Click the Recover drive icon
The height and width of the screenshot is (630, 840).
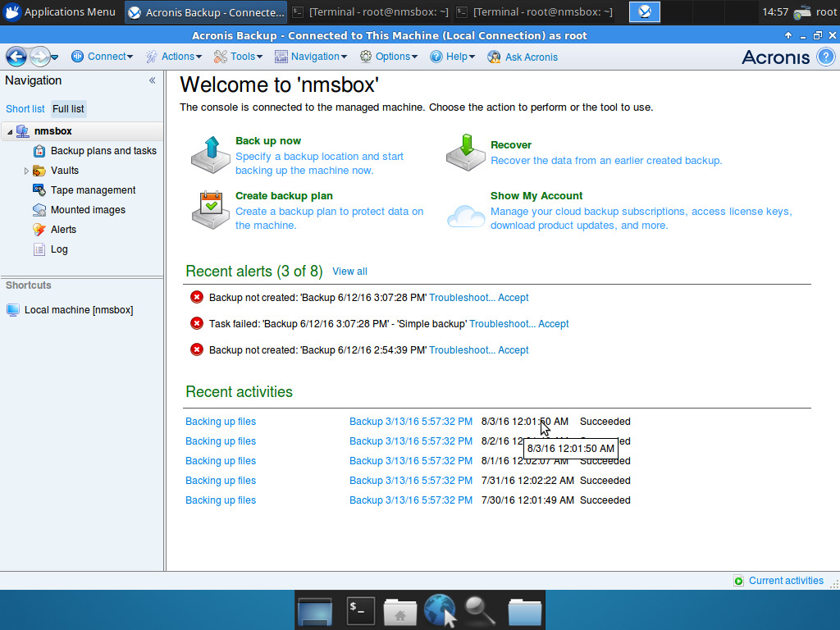click(466, 153)
